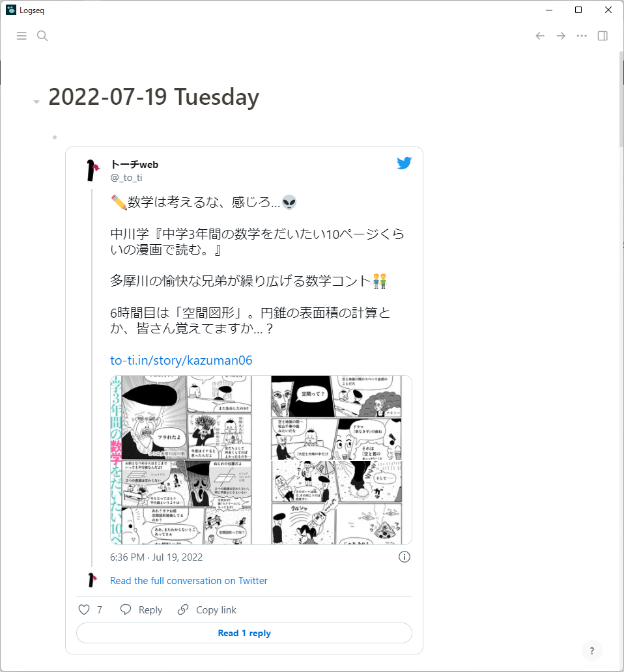Copy link to the tweet
624x672 pixels.
click(206, 609)
